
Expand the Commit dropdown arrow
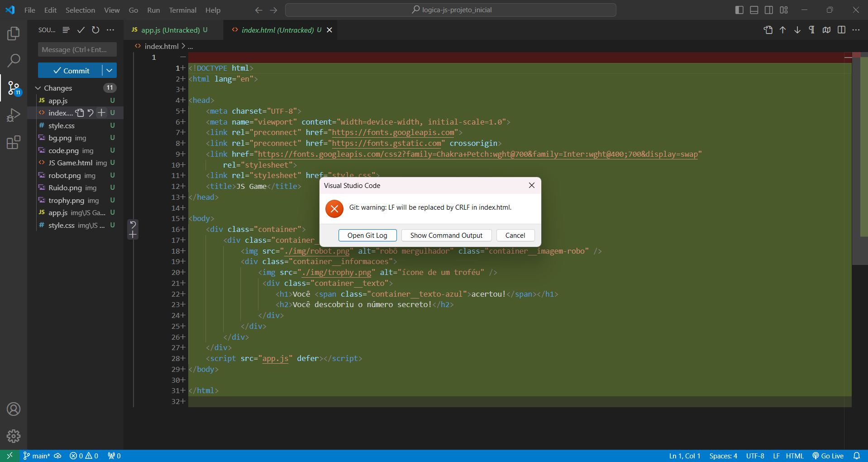pyautogui.click(x=110, y=70)
